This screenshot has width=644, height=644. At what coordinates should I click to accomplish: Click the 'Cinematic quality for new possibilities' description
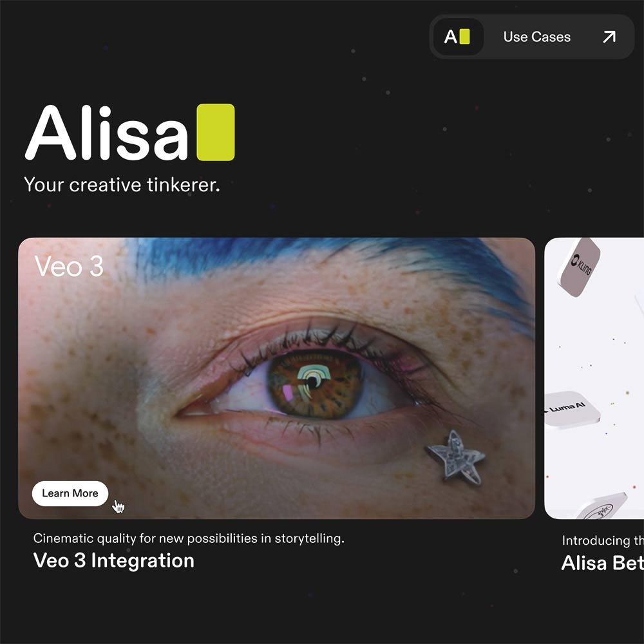pos(189,538)
